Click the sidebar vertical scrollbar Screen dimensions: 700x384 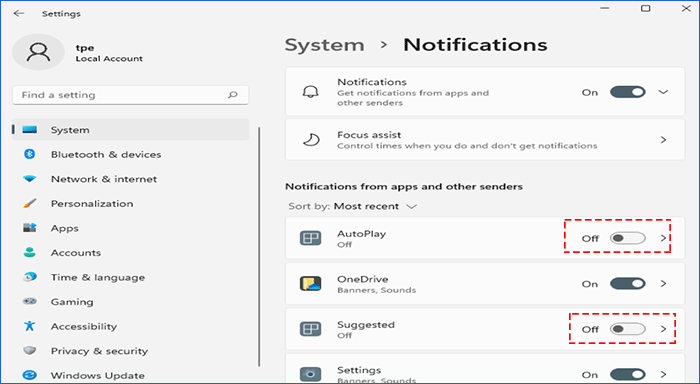(x=259, y=246)
